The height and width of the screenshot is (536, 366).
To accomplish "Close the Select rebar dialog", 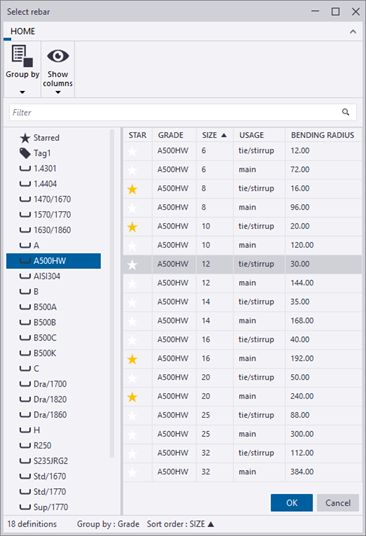I will point(355,12).
